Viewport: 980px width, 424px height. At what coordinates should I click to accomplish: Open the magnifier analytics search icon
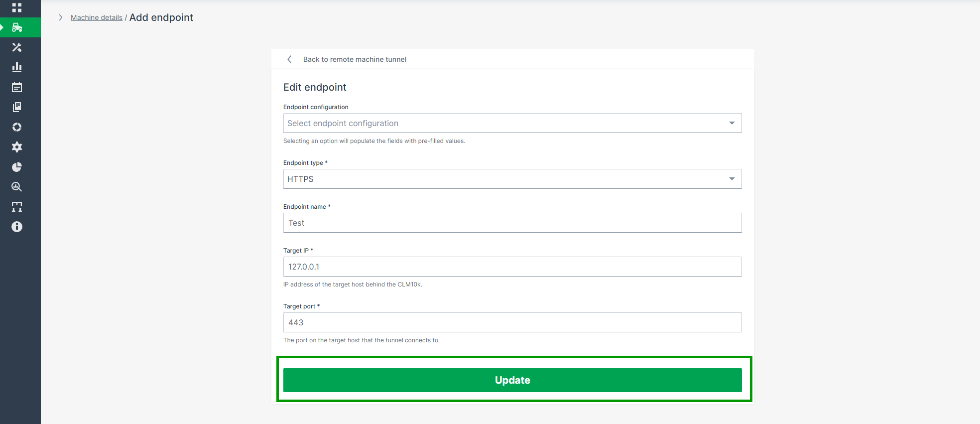pyautogui.click(x=17, y=187)
